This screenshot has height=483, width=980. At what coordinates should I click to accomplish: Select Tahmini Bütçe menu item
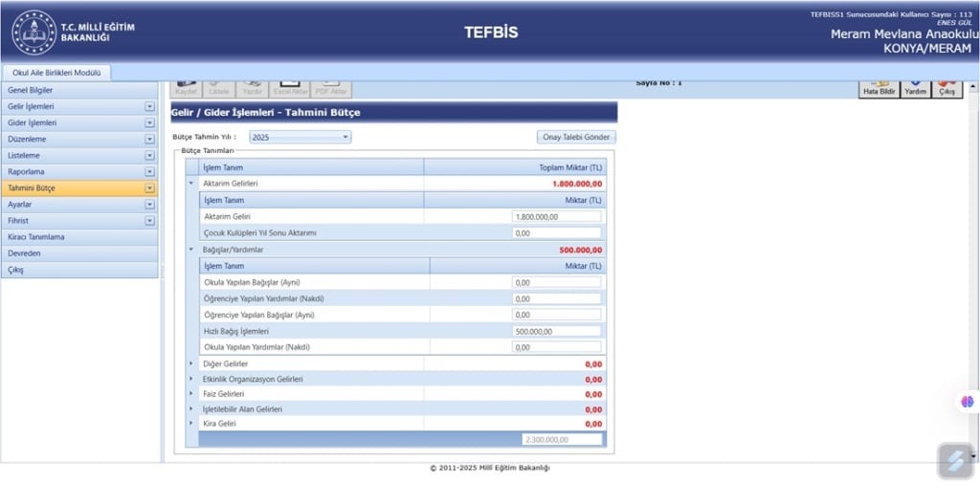click(79, 188)
